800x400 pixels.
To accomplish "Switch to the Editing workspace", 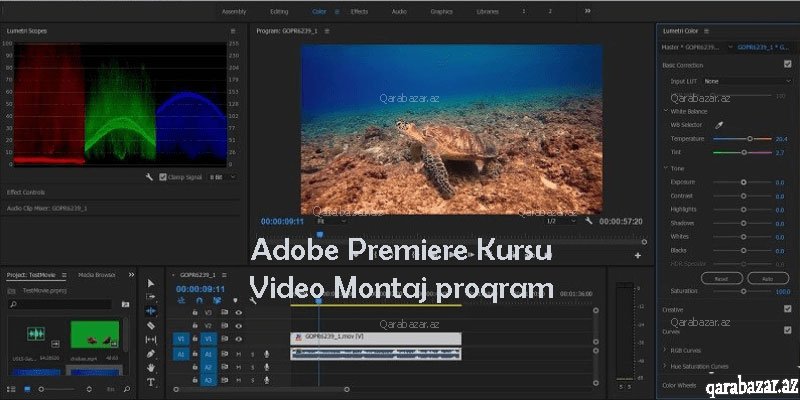I will coord(279,11).
